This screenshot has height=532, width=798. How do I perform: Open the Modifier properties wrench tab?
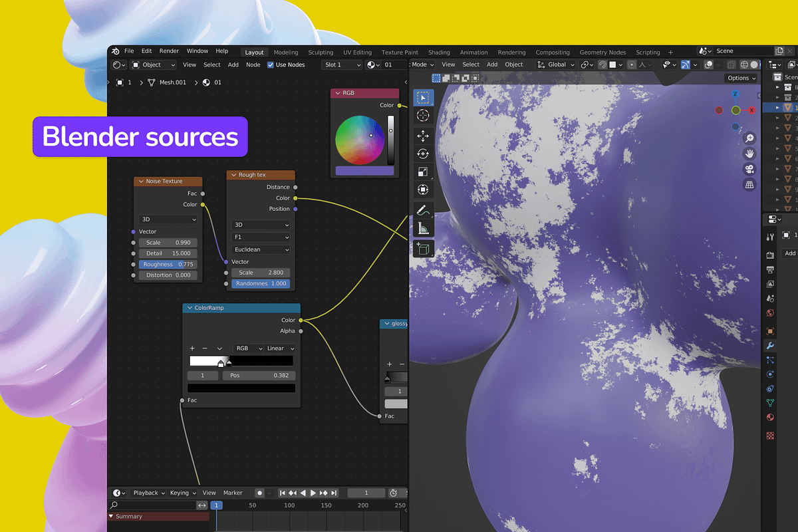tap(770, 346)
